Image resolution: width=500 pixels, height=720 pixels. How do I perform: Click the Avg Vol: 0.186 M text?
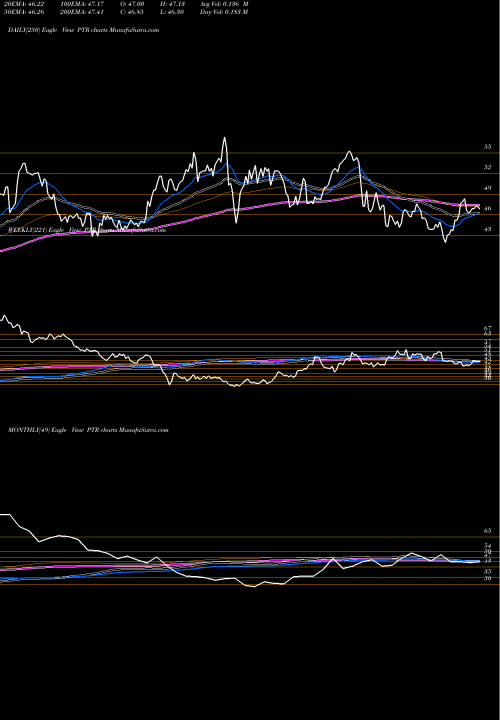[224, 4]
